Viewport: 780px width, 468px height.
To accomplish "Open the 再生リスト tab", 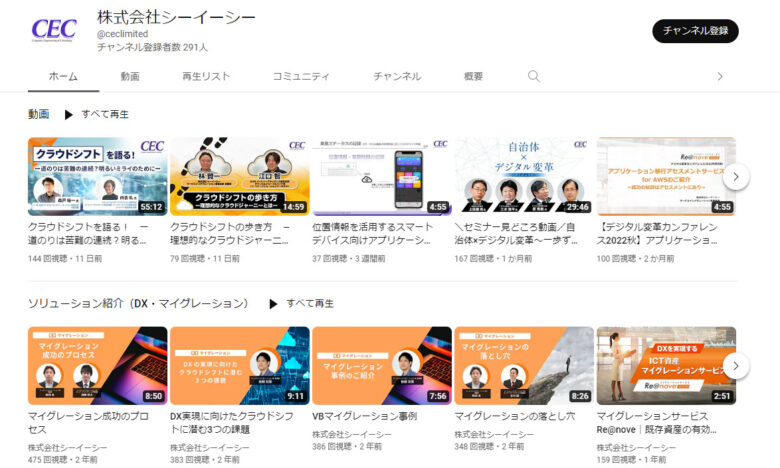I will pos(206,76).
